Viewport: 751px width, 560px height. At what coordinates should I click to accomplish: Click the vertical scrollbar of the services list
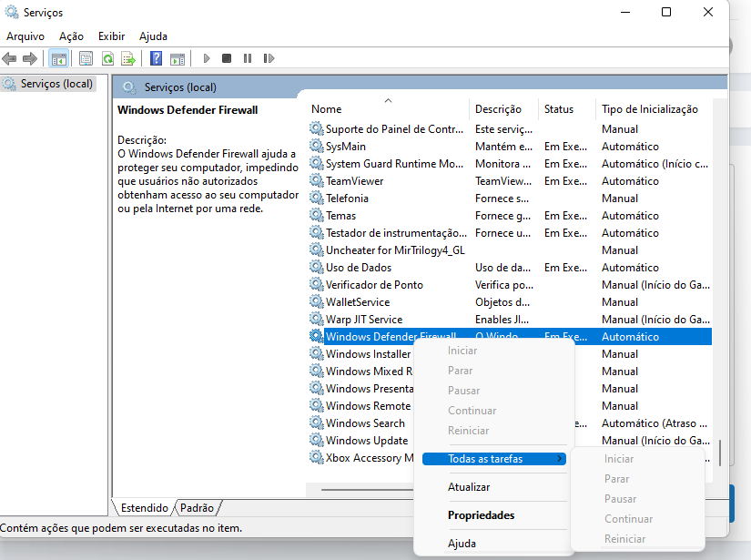[719, 453]
